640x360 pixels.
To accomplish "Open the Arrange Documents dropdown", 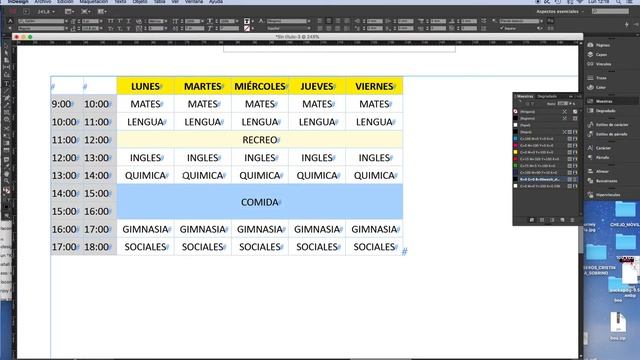I will click(x=102, y=12).
